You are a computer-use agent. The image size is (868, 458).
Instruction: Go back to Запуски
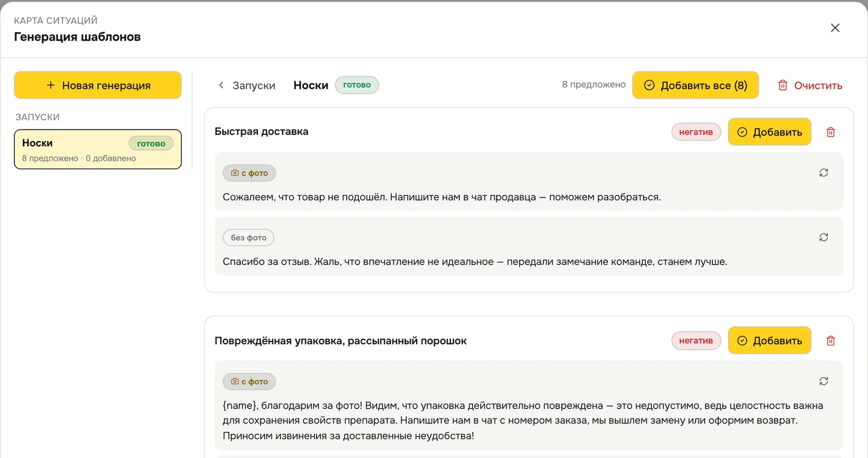pos(247,85)
